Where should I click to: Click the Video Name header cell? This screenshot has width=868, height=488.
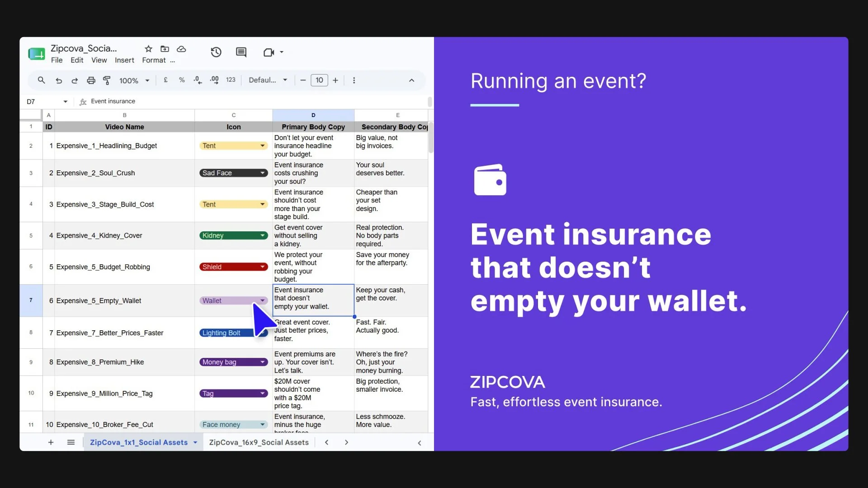point(125,127)
